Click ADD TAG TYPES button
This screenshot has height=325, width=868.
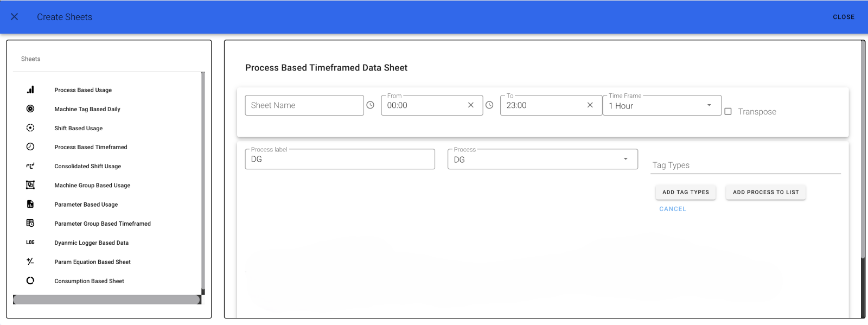[686, 192]
